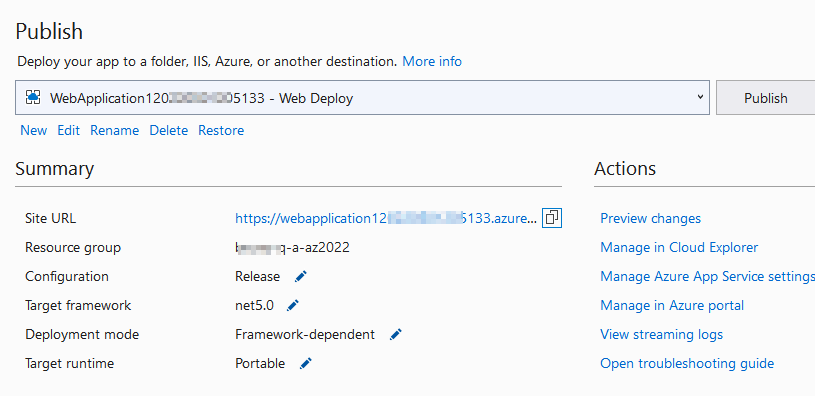Edit the Target framework with its pencil icon

coord(293,306)
